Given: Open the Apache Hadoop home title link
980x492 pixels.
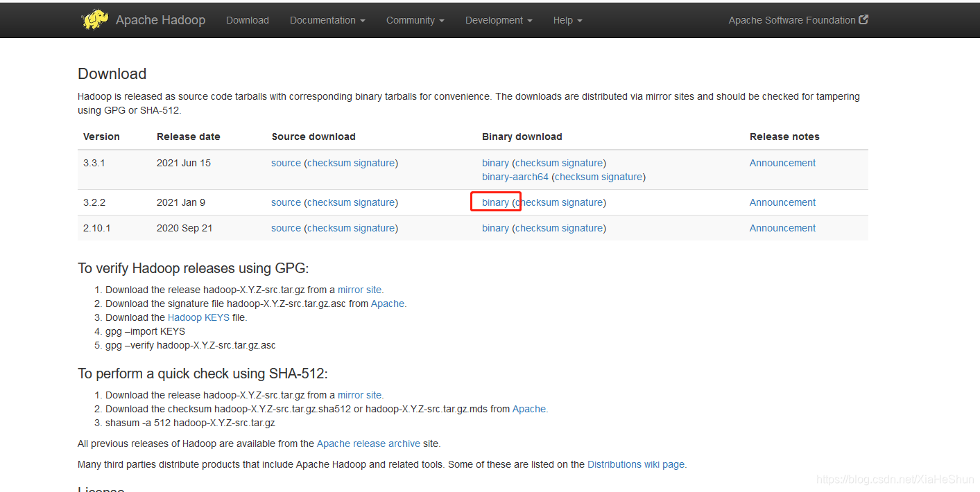Looking at the screenshot, I should click(x=160, y=20).
